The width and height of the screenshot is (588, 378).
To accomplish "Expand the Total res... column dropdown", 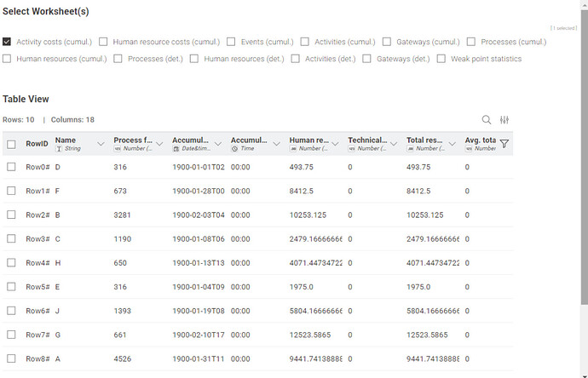I will pyautogui.click(x=453, y=144).
